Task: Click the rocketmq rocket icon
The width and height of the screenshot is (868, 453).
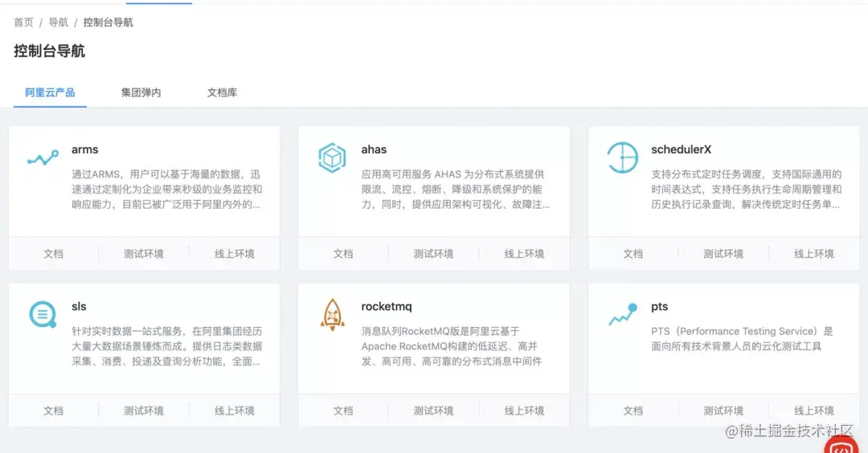Action: pyautogui.click(x=332, y=315)
